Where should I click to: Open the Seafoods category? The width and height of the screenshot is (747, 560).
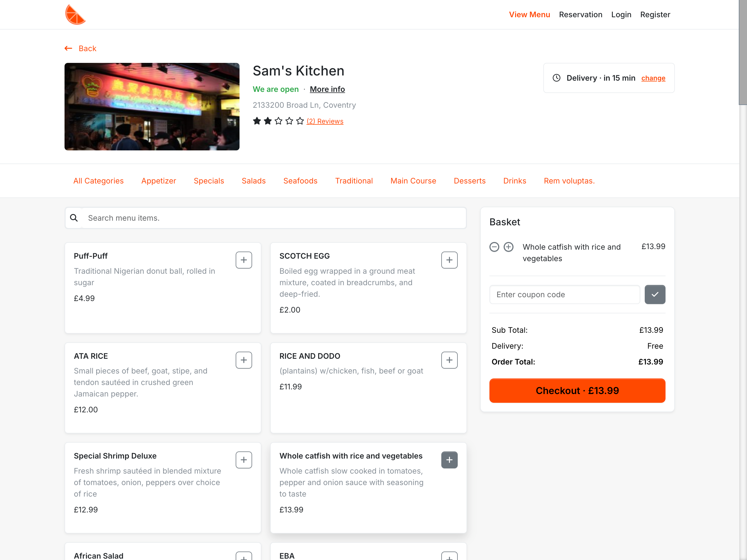coord(300,181)
